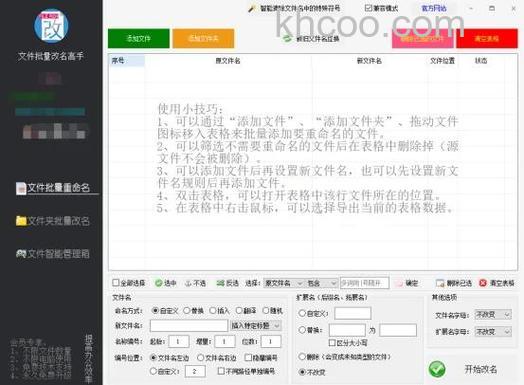This screenshot has width=524, height=385.
Task: Click the 确定 confirm icon beside filter box
Action: [399, 283]
